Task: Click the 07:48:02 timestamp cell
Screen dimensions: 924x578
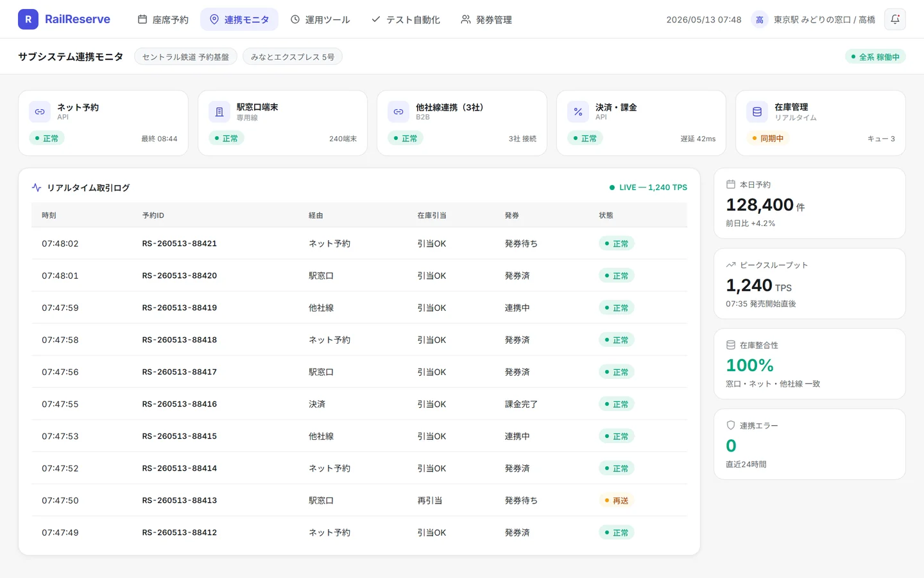Action: (60, 243)
